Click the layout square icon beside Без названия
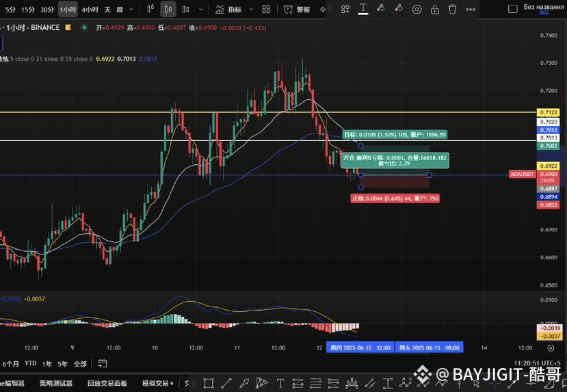This screenshot has width=567, height=392. pyautogui.click(x=513, y=9)
